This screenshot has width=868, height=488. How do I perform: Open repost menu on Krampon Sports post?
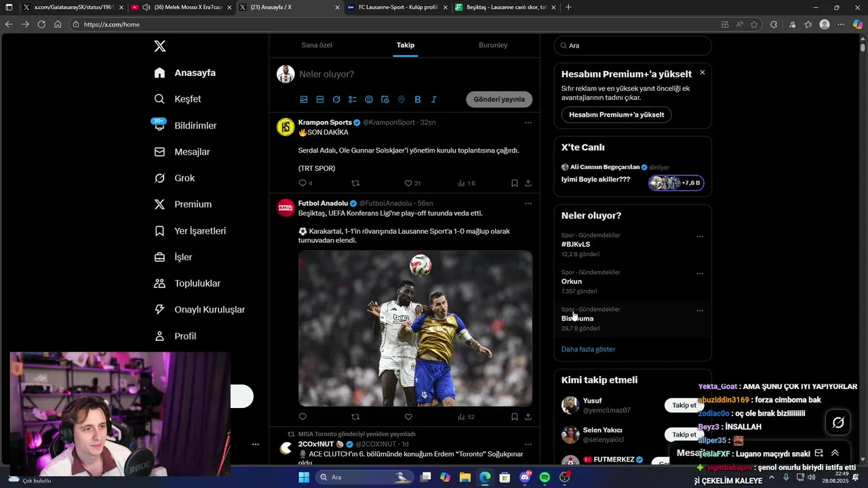[x=355, y=183]
